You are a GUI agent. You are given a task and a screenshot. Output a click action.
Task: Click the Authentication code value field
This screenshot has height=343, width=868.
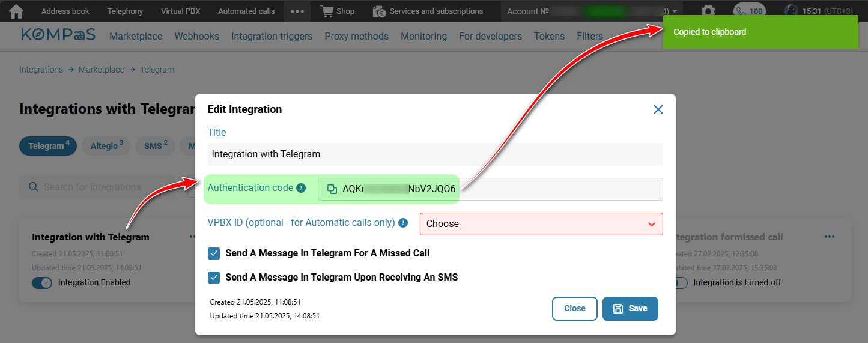(490, 189)
